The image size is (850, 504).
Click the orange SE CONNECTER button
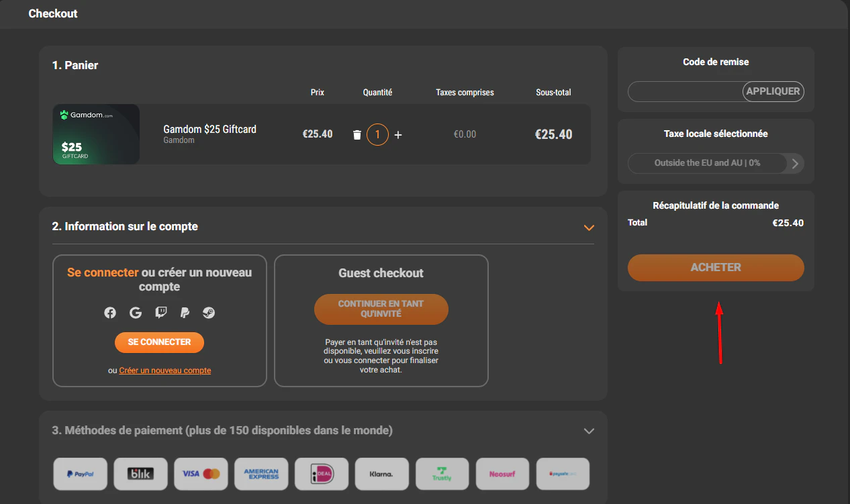[x=159, y=342]
